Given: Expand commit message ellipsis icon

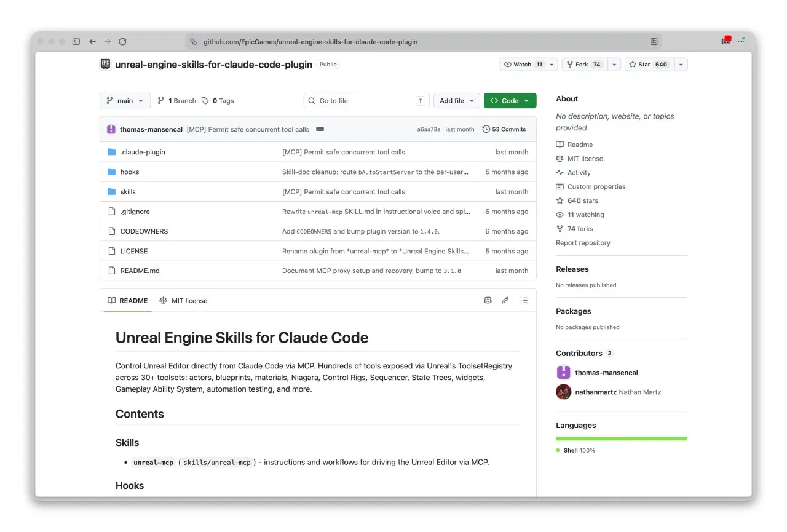Looking at the screenshot, I should click(320, 129).
